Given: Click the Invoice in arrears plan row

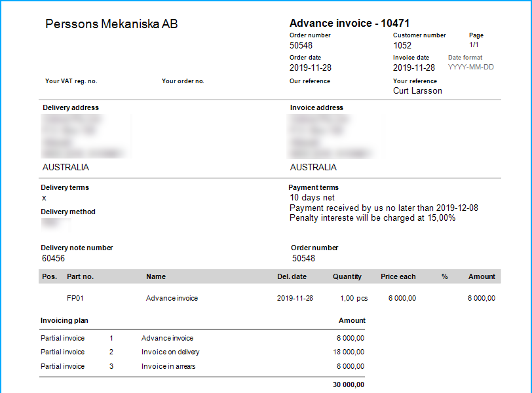Looking at the screenshot, I should tap(168, 366).
